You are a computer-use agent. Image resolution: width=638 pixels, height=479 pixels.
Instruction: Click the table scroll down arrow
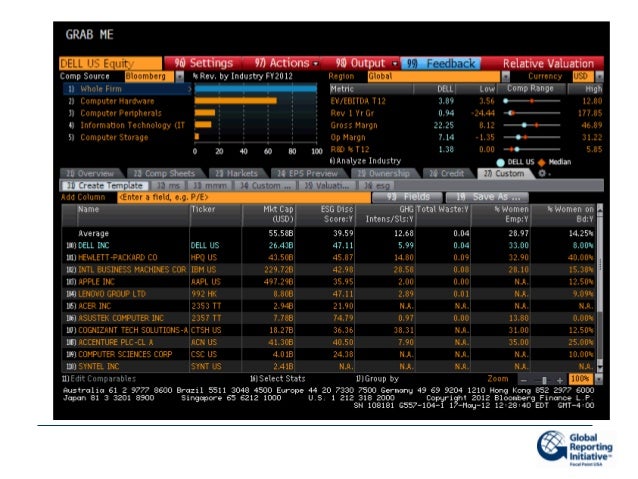600,367
